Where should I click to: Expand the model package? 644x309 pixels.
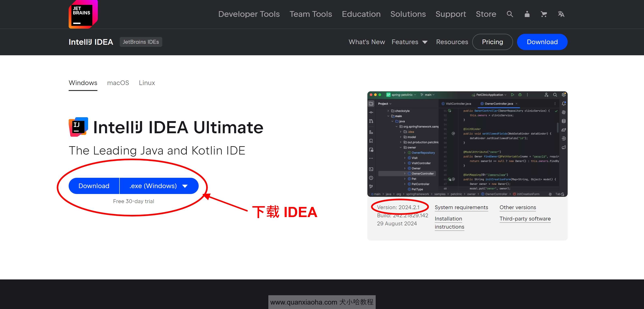pyautogui.click(x=401, y=137)
